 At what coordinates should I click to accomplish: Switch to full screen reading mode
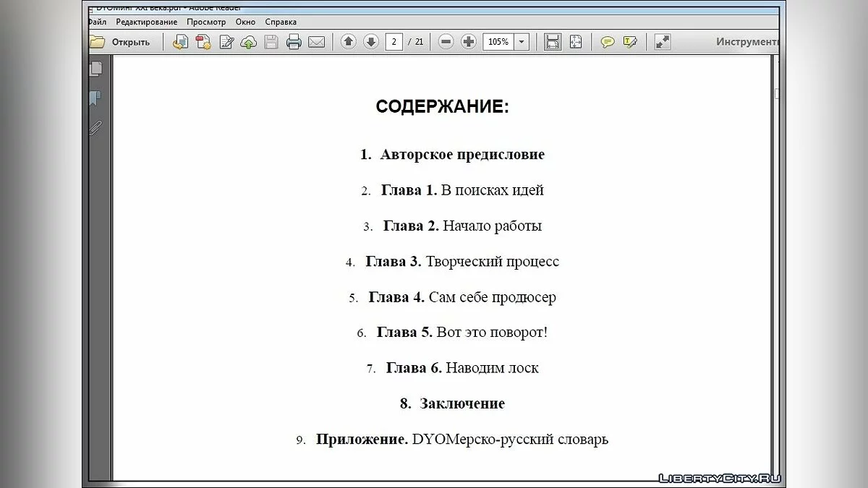coord(662,42)
